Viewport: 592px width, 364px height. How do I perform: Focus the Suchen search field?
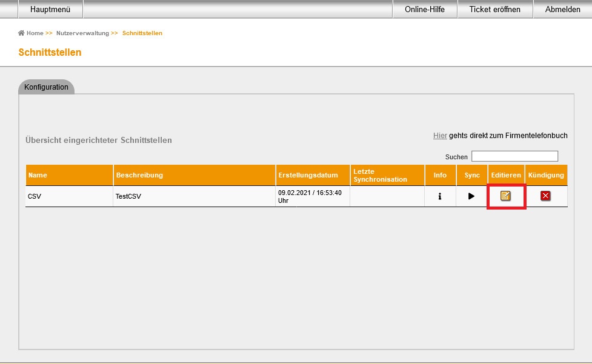(514, 156)
